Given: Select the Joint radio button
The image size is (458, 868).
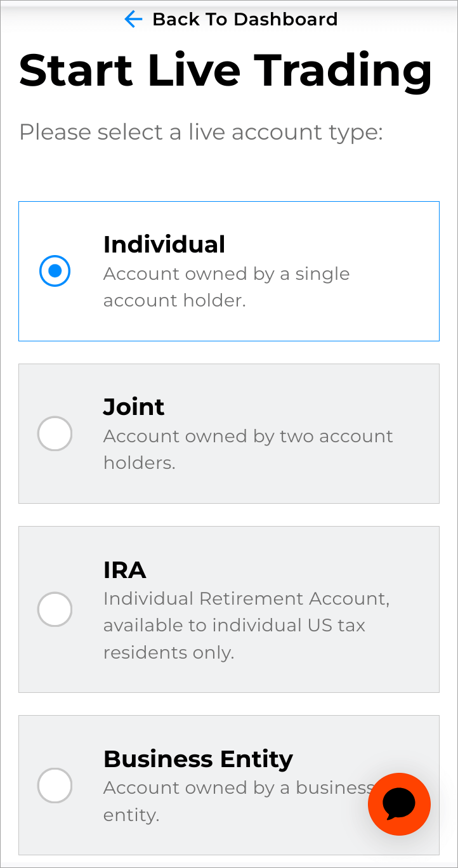Looking at the screenshot, I should click(x=55, y=434).
